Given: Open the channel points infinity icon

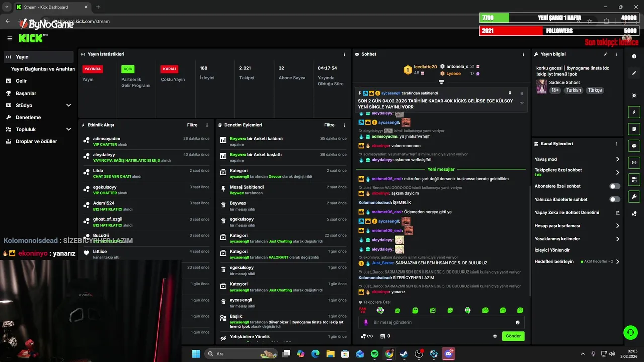Looking at the screenshot, I should pos(367,336).
